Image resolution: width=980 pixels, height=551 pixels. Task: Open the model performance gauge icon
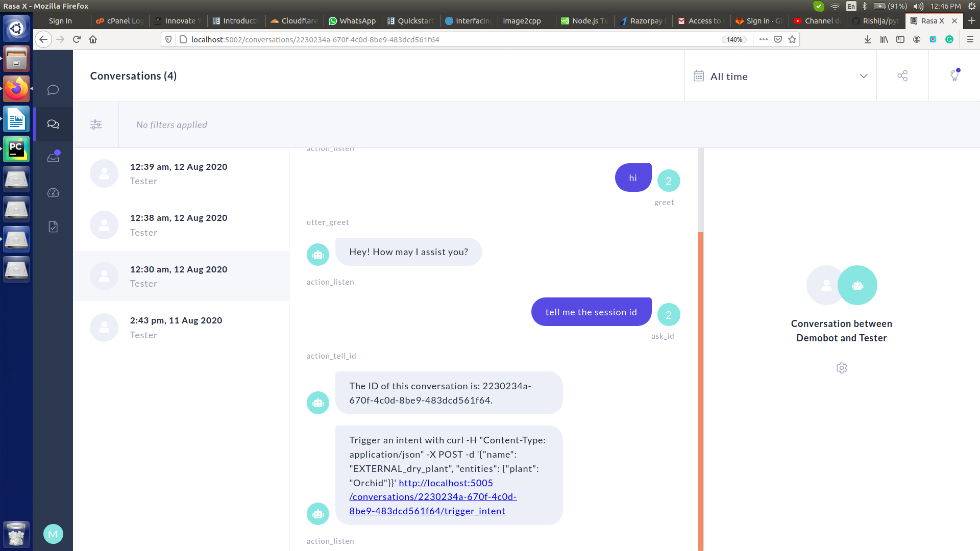(x=53, y=193)
